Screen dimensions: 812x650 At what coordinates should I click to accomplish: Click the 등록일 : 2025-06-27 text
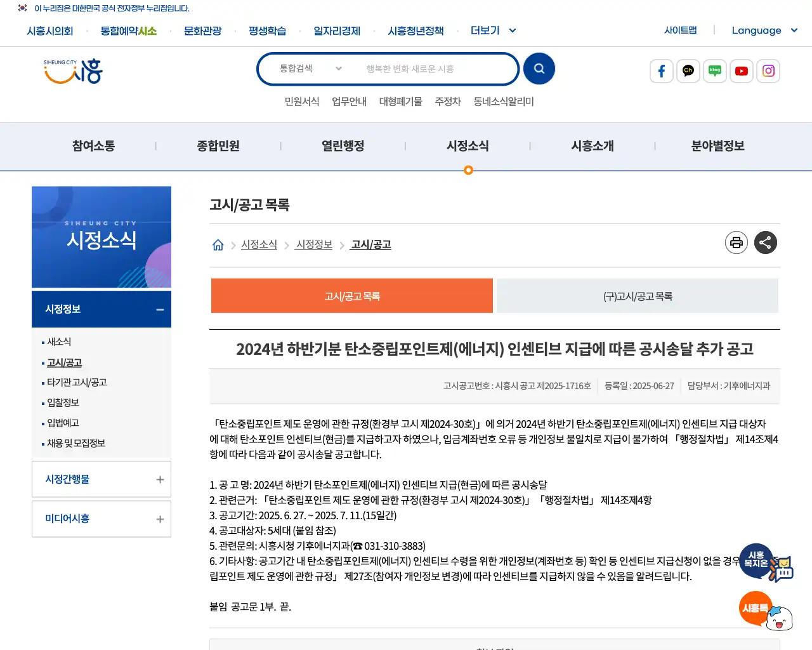(x=639, y=386)
